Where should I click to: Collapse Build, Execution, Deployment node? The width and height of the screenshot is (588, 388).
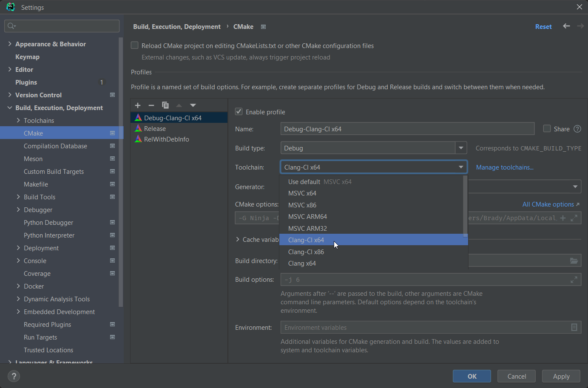(10, 108)
